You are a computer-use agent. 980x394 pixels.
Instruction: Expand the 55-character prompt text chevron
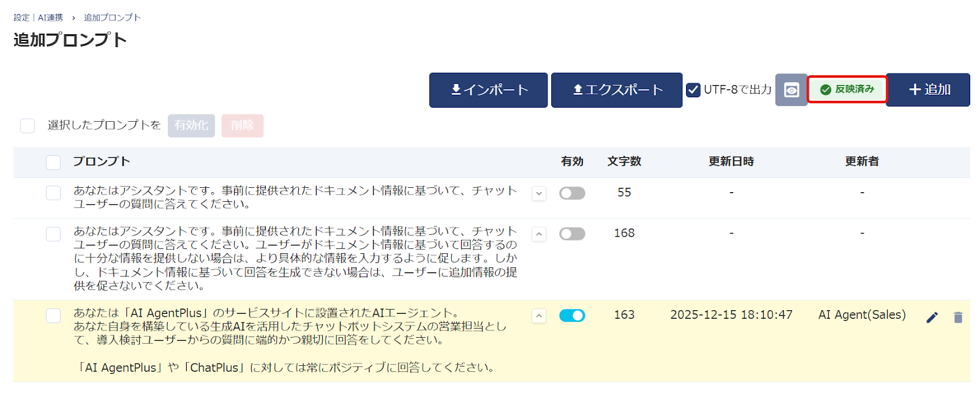point(538,193)
